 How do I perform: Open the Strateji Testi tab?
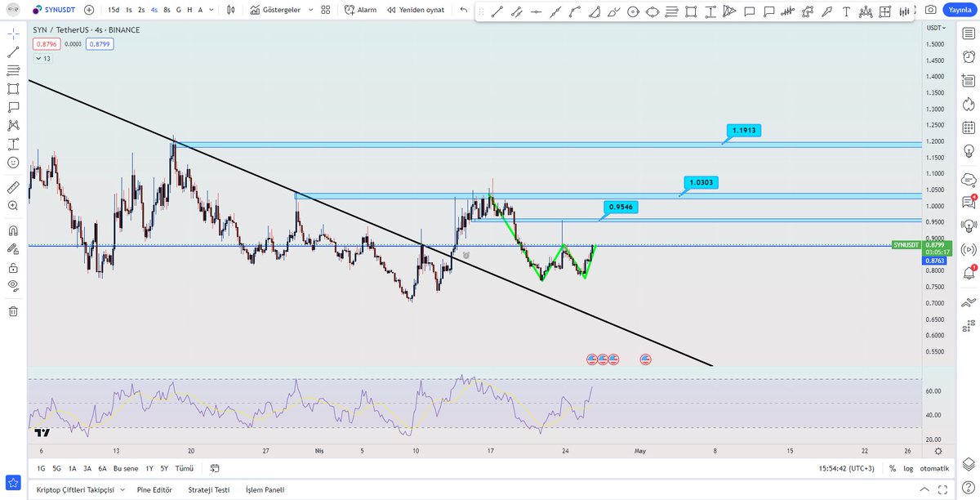(208, 490)
